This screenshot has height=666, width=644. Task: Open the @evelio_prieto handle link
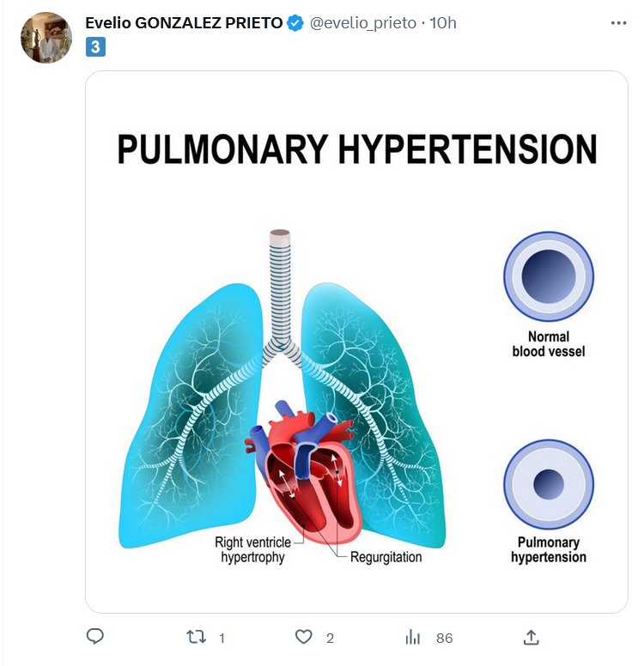point(361,23)
